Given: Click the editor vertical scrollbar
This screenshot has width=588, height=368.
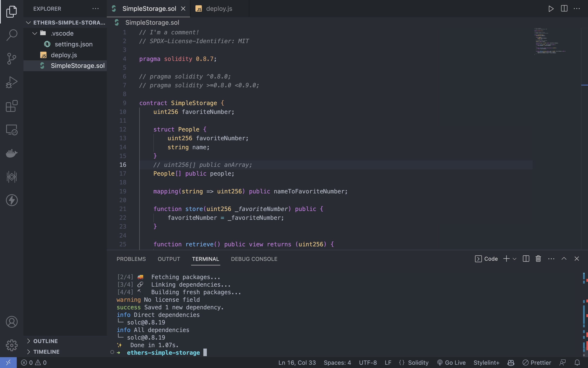Looking at the screenshot, I should (584, 139).
